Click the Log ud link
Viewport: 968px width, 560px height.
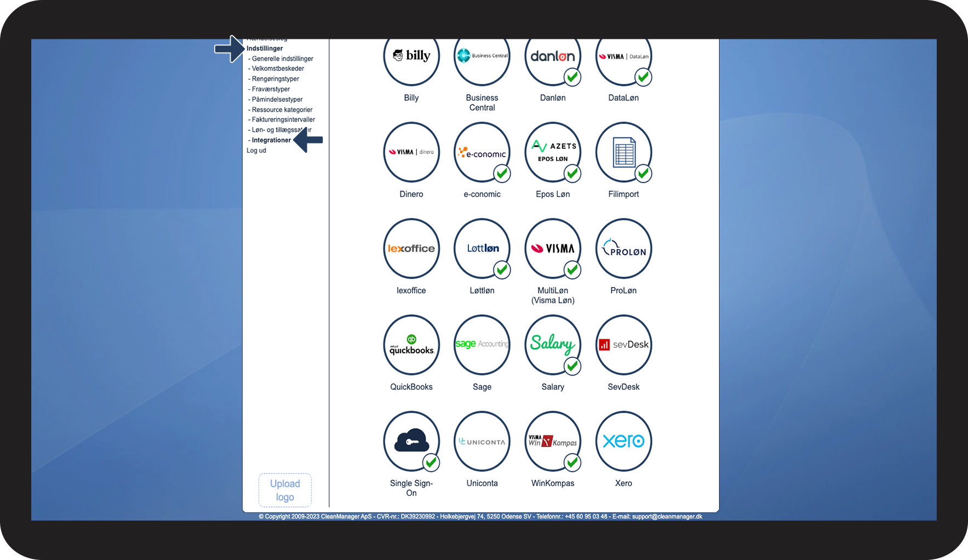[x=256, y=151]
